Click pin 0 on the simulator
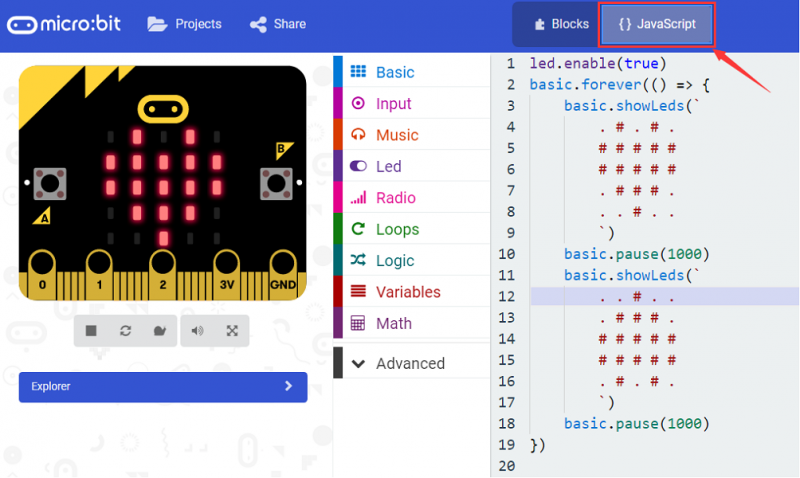The height and width of the screenshot is (478, 800). point(42,275)
